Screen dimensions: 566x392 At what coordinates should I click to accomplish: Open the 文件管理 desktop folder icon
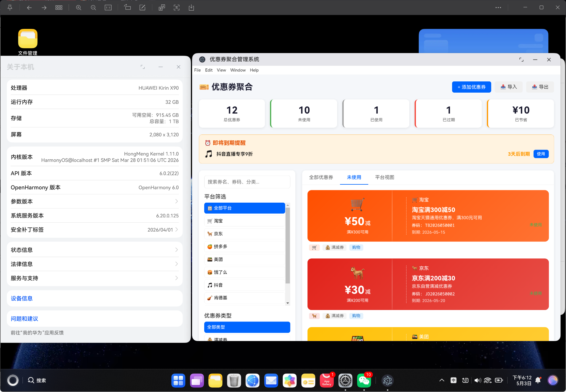click(28, 42)
